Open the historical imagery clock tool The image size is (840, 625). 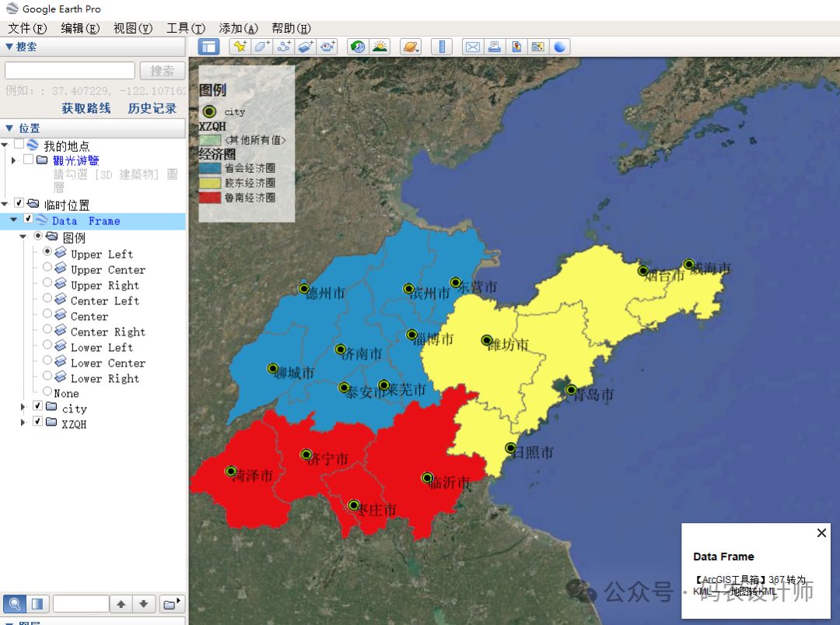357,47
